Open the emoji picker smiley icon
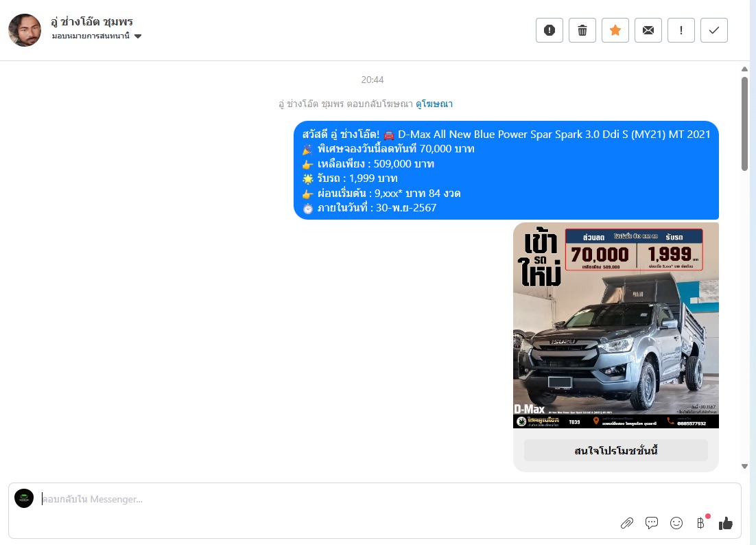 pos(676,523)
